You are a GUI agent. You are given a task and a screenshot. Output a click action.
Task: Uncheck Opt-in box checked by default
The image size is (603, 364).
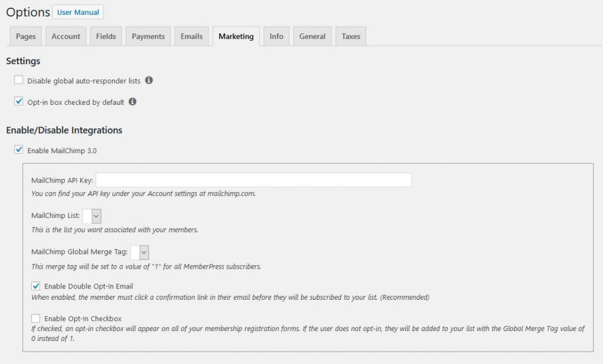tap(19, 102)
